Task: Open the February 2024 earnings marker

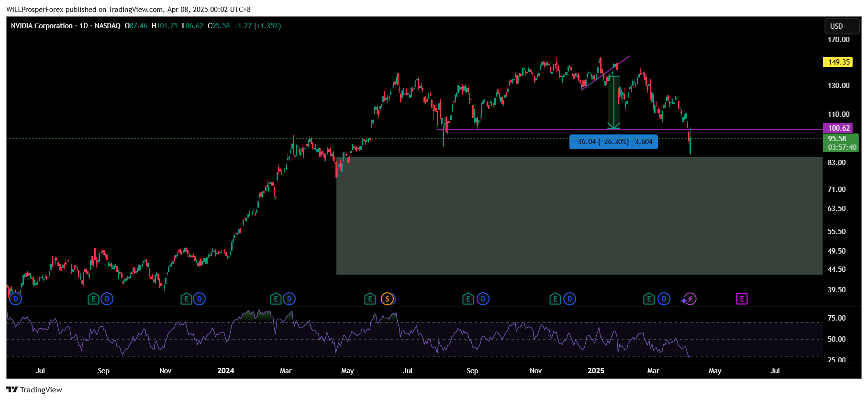Action: [x=276, y=299]
